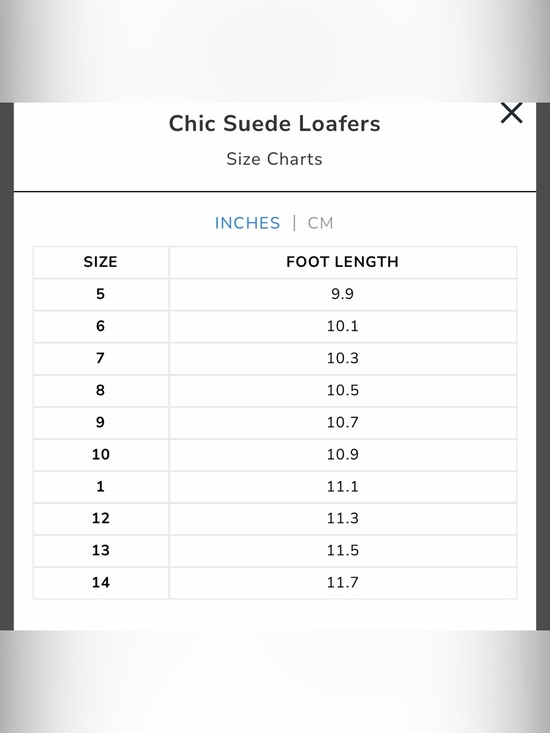Select the 11.7 foot length value
This screenshot has height=733, width=550.
343,582
